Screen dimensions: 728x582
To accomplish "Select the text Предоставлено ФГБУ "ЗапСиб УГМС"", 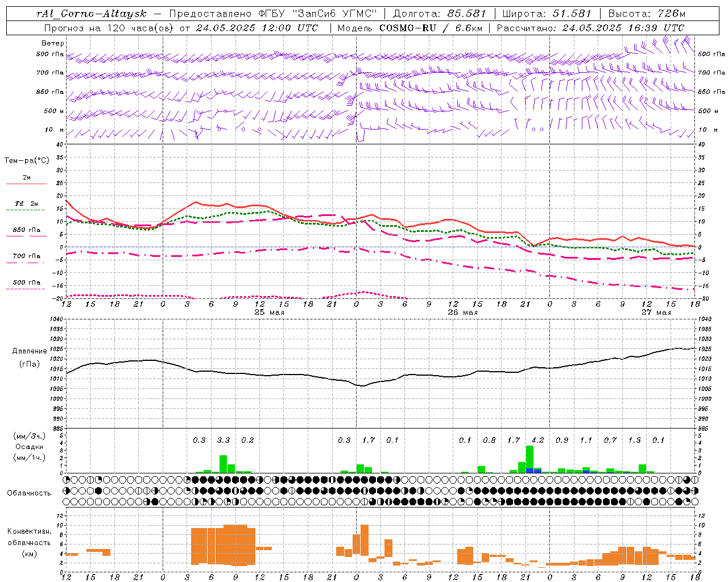I will click(274, 14).
